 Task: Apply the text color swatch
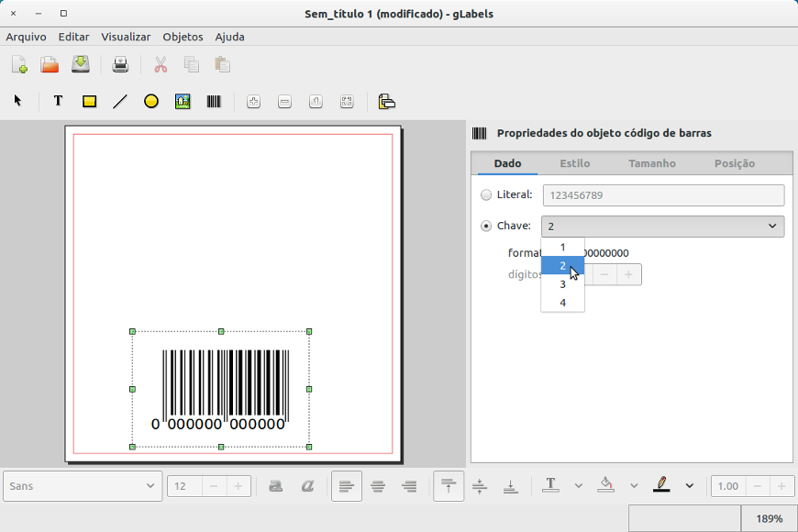[x=550, y=486]
